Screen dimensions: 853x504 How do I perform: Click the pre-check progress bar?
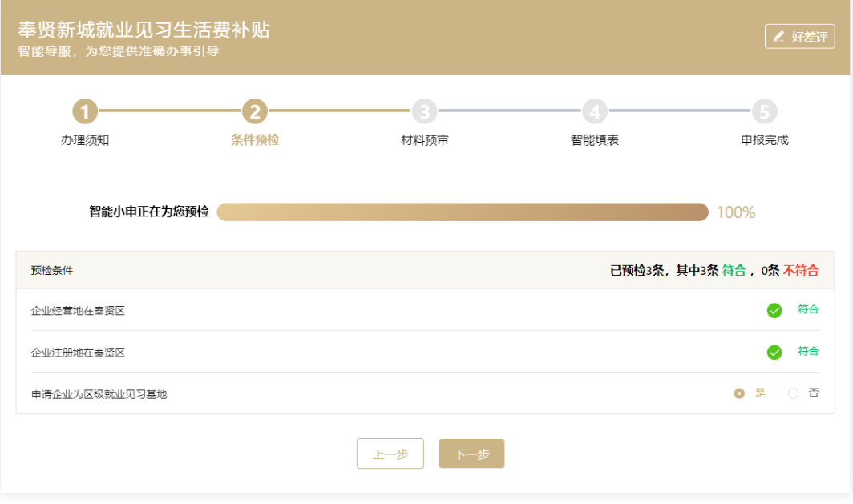[x=463, y=212]
